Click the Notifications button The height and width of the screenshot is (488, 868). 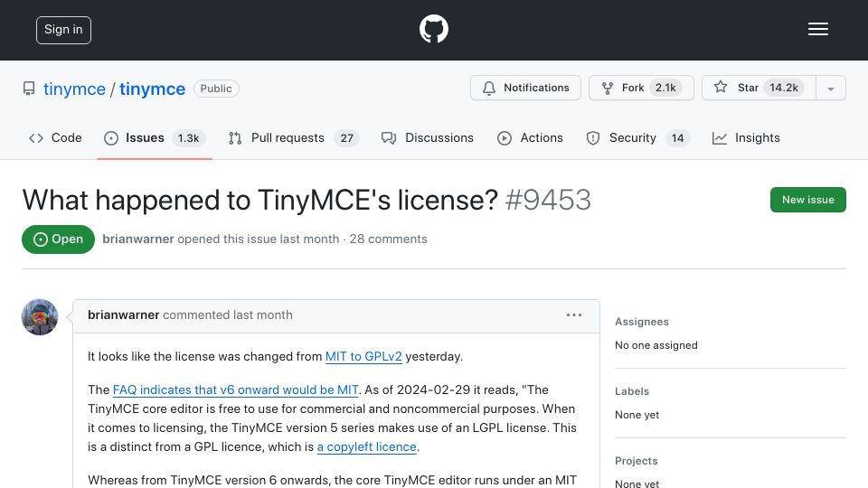(525, 88)
